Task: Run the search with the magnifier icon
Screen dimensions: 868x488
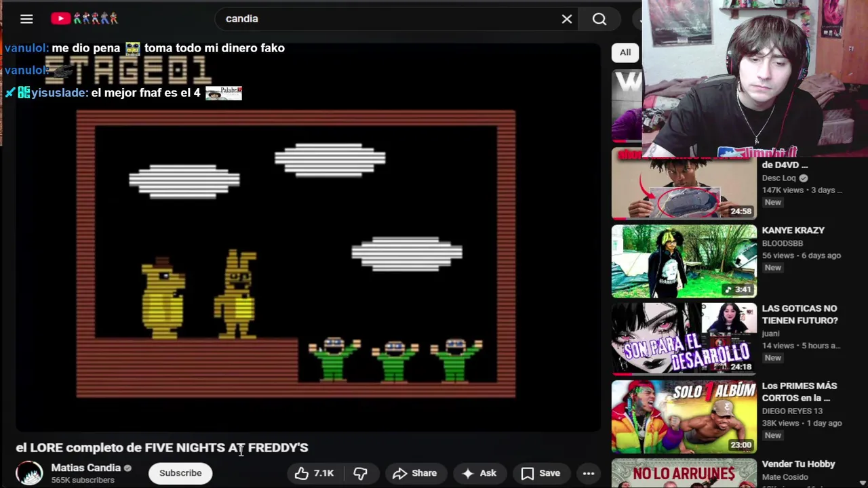Action: (x=599, y=19)
